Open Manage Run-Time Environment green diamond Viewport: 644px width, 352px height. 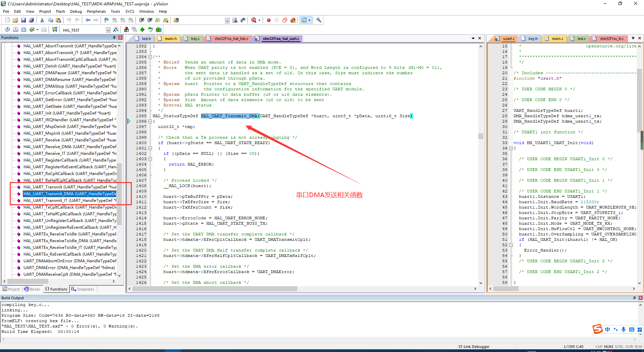click(142, 30)
